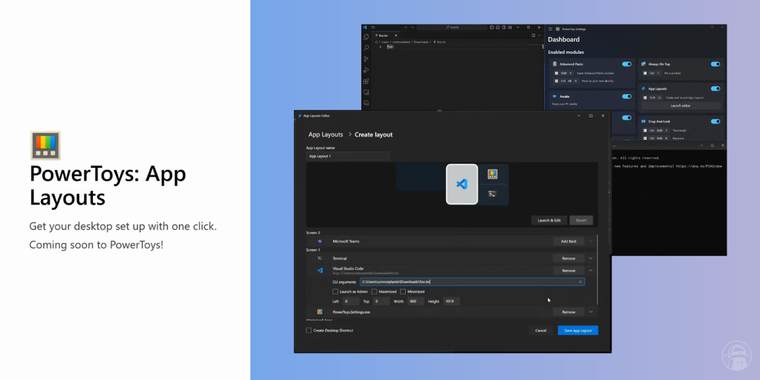The image size is (760, 380).
Task: Click the Height value field
Action: pyautogui.click(x=451, y=301)
